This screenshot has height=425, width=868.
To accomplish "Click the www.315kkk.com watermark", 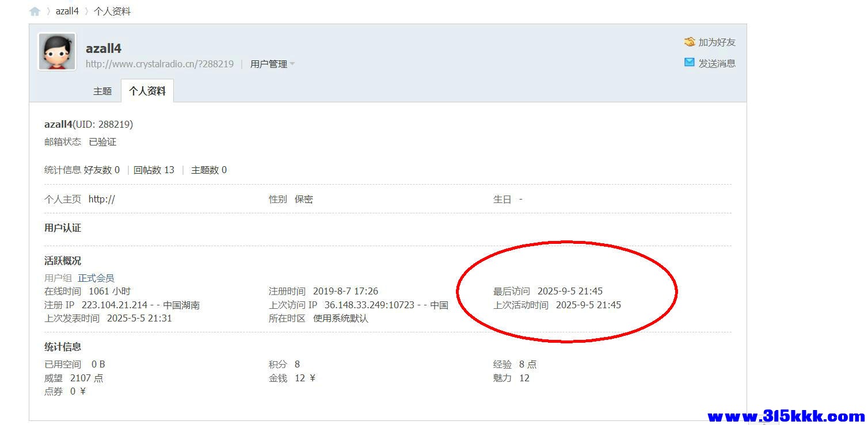I will (786, 415).
